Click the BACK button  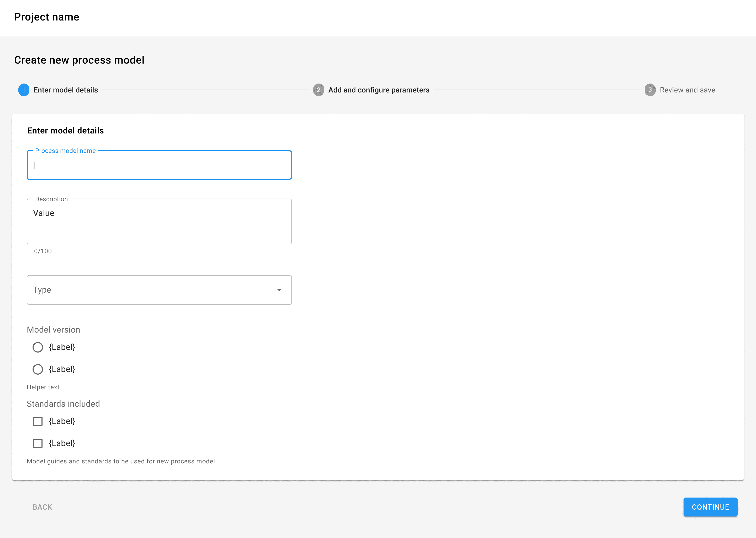(x=42, y=507)
